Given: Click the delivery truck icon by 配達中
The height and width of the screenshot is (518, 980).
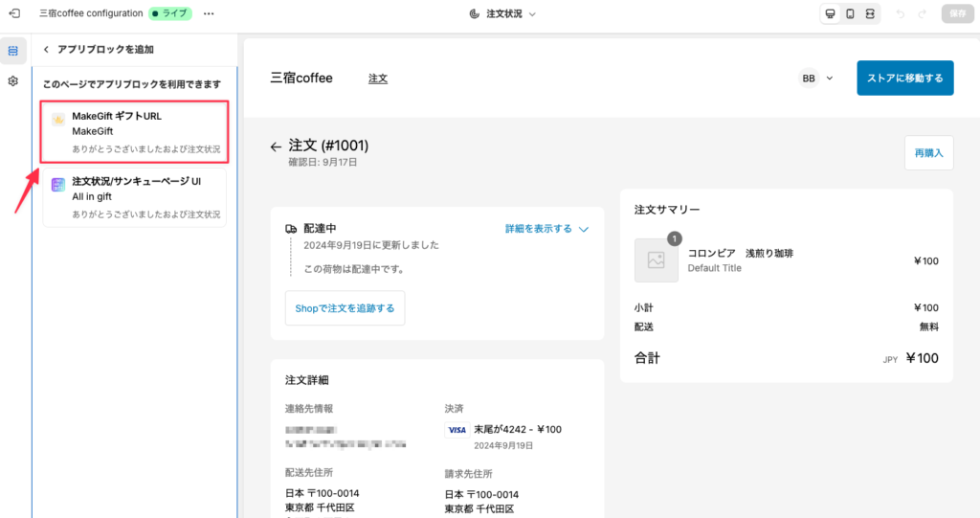Looking at the screenshot, I should point(291,229).
